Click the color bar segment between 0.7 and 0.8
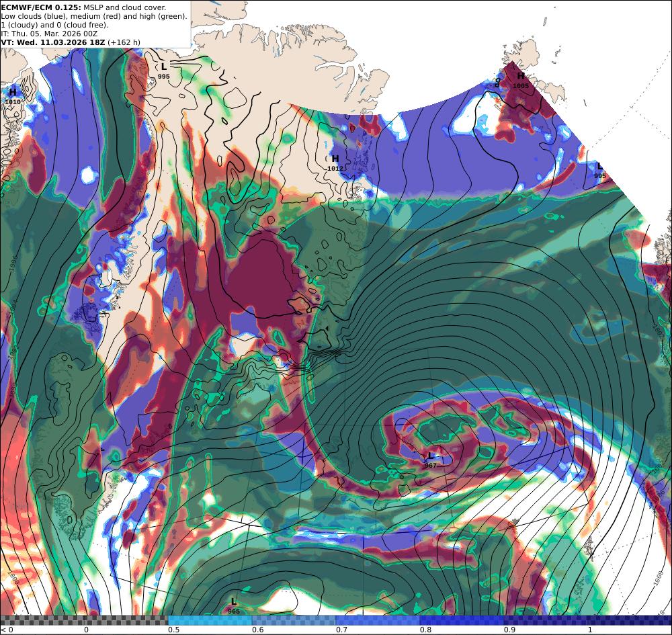 coord(378,620)
